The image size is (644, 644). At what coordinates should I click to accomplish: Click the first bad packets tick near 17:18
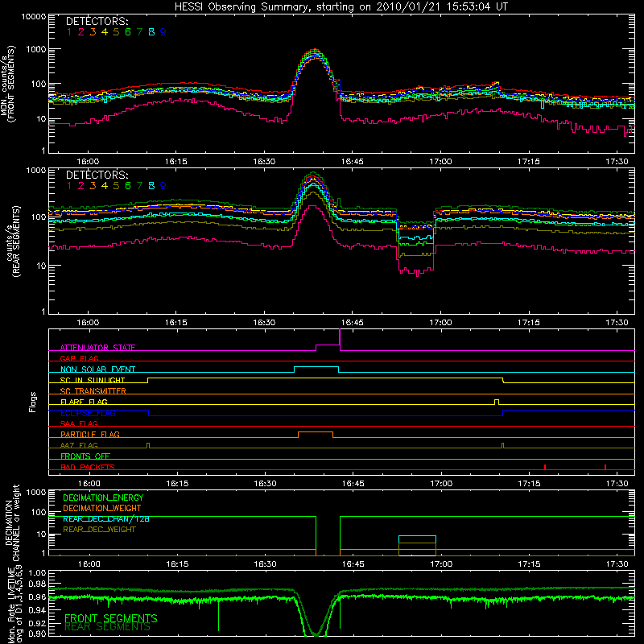tap(545, 467)
